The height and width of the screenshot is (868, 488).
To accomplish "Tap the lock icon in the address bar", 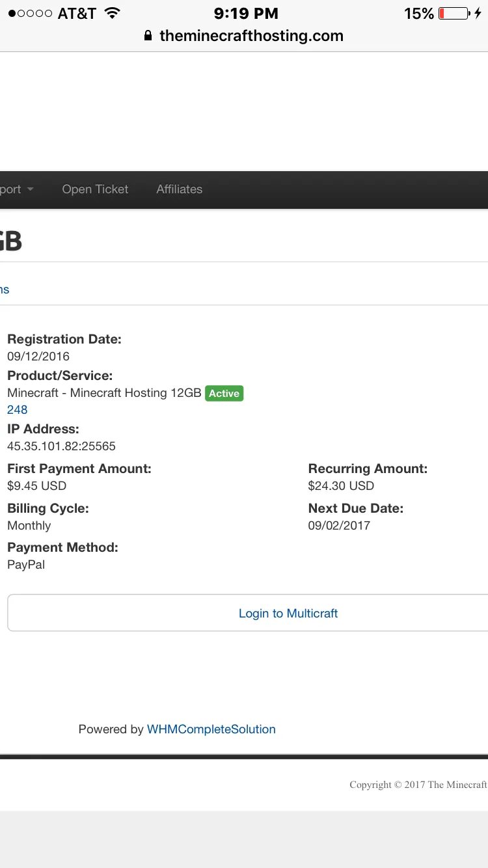I will (x=148, y=36).
